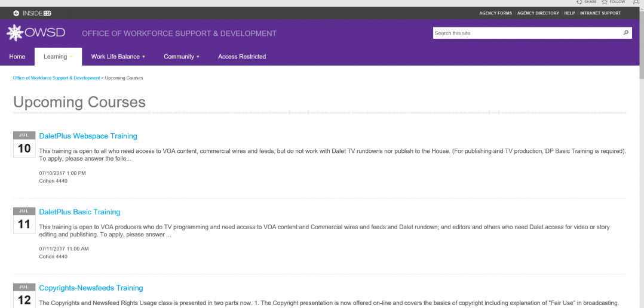
Task: Click the Jul 12 calendar date badge
Action: [24, 295]
